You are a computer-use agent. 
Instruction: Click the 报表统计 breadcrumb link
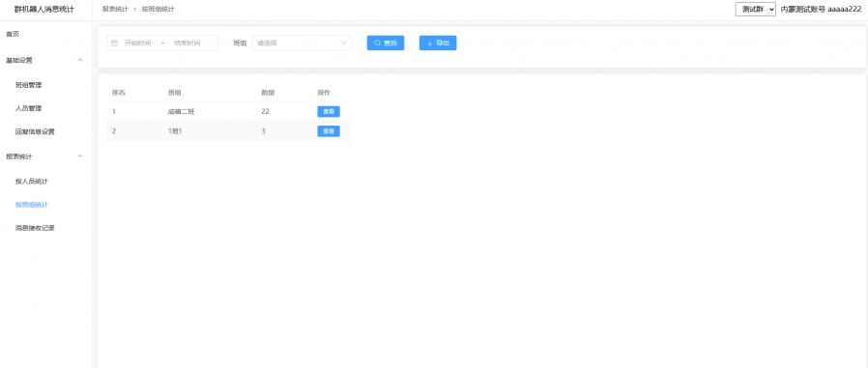point(115,10)
